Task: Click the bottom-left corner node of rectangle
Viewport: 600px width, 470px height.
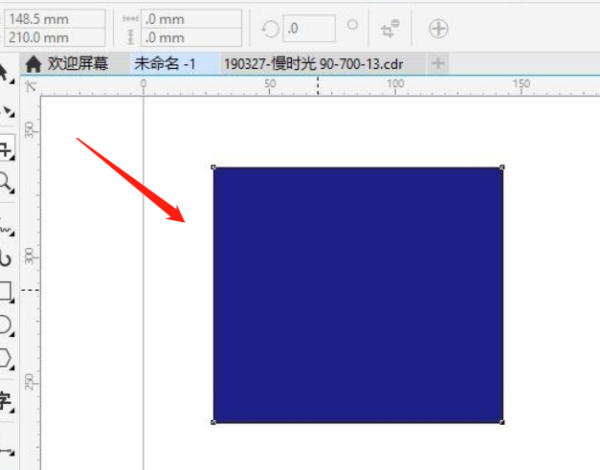Action: tap(214, 422)
